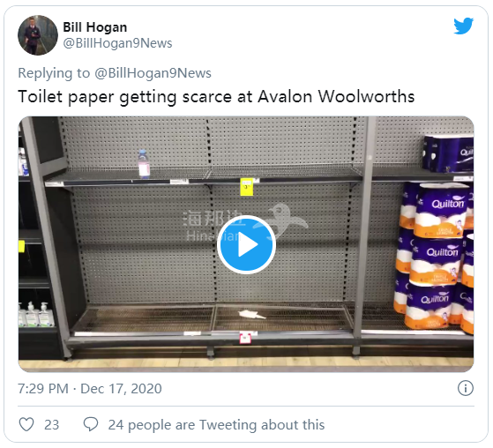Click the Twitter bird logo
The width and height of the screenshot is (493, 448).
pyautogui.click(x=463, y=26)
